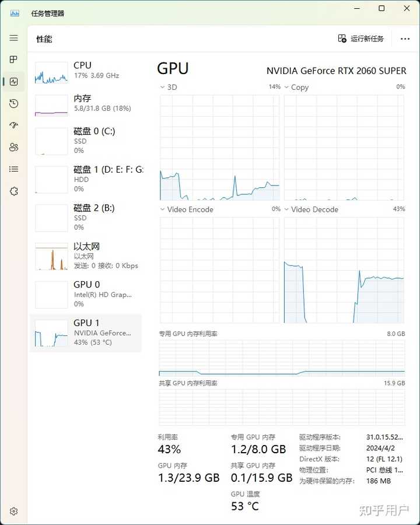Open the Users (用户) page icon
Image resolution: width=420 pixels, height=525 pixels.
(13, 148)
